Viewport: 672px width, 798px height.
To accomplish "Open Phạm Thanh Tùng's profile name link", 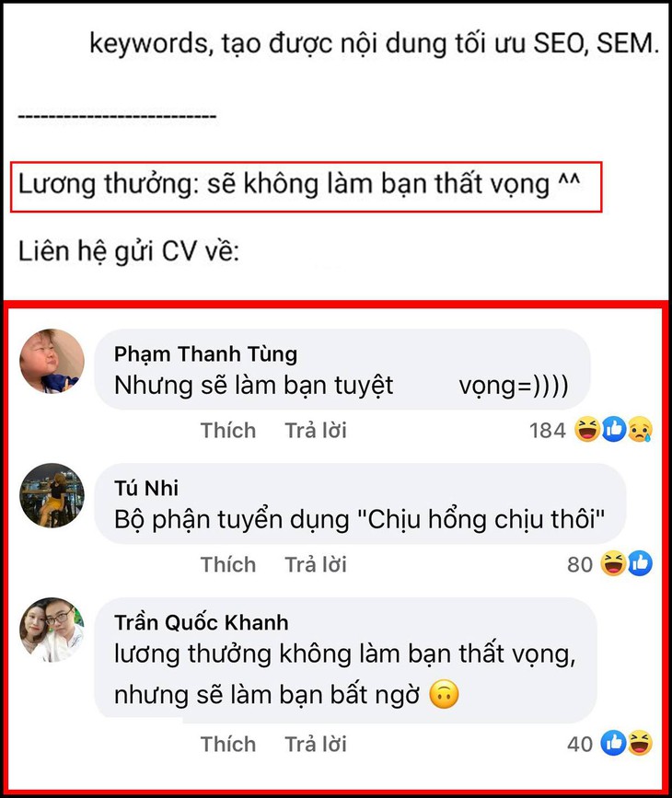I will 205,354.
